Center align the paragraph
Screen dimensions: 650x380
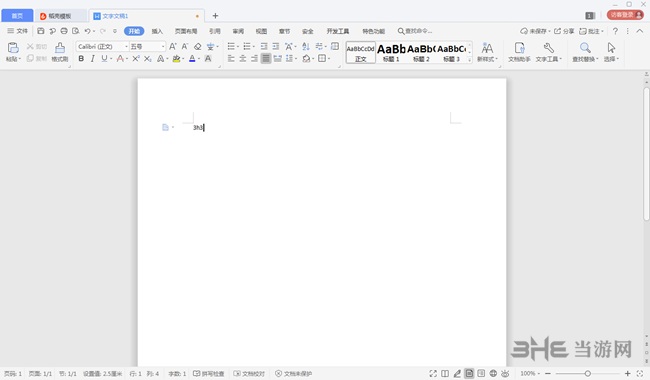(243, 58)
